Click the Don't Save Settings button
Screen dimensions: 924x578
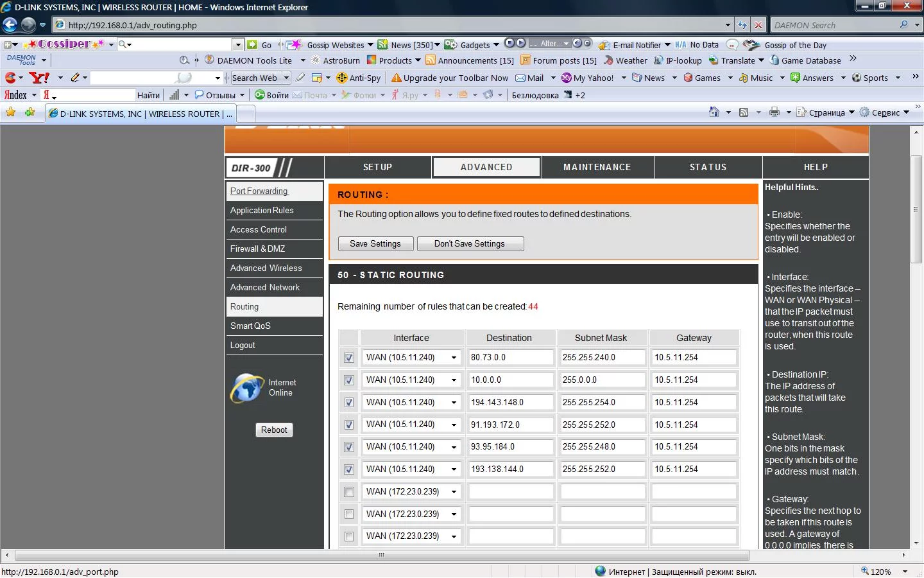coord(470,244)
